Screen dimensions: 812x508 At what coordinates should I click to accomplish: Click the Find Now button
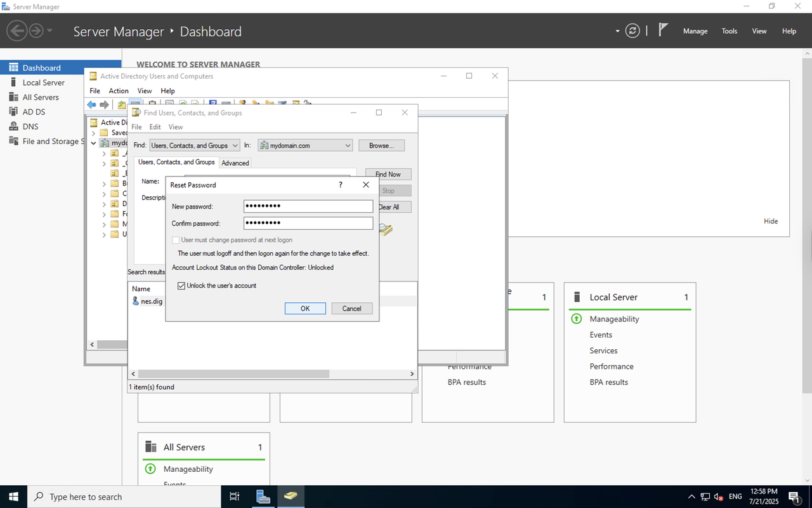coord(388,174)
